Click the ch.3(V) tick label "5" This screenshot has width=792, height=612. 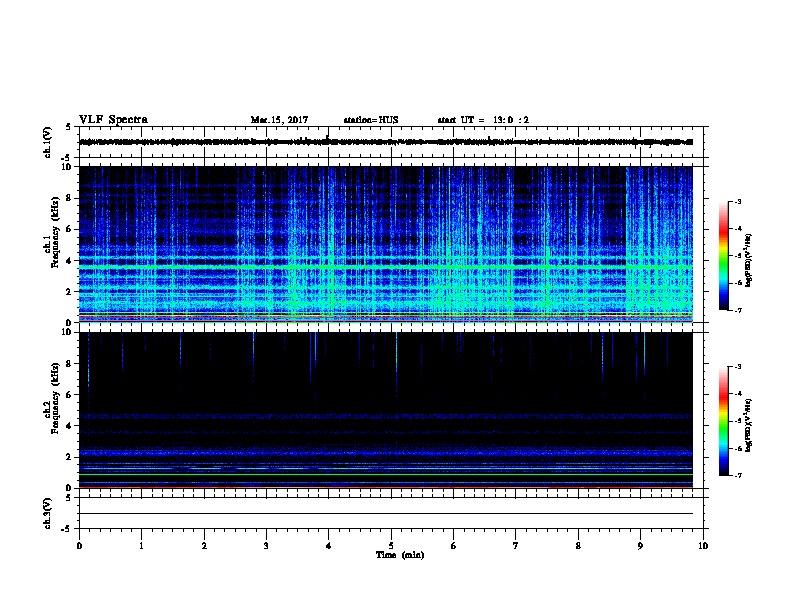click(x=69, y=498)
